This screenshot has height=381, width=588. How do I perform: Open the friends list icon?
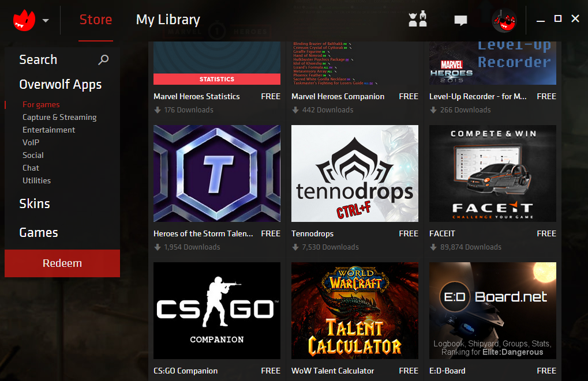tap(417, 19)
